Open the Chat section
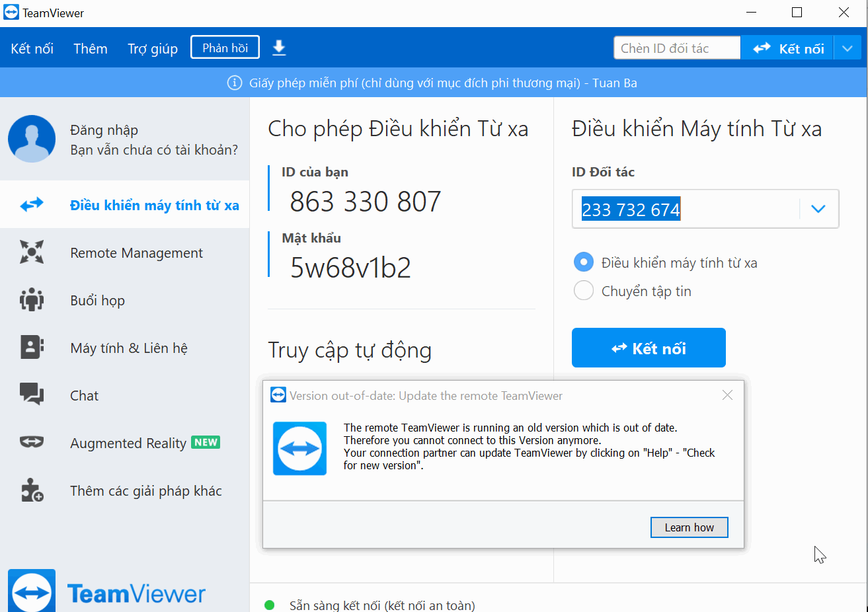This screenshot has width=868, height=612. tap(125, 395)
